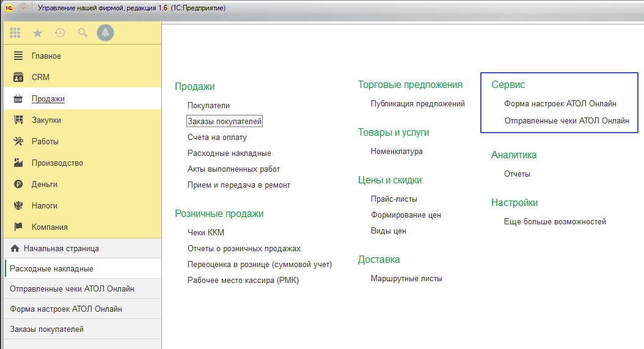Open the Работы section
The image size is (644, 349).
(82, 141)
